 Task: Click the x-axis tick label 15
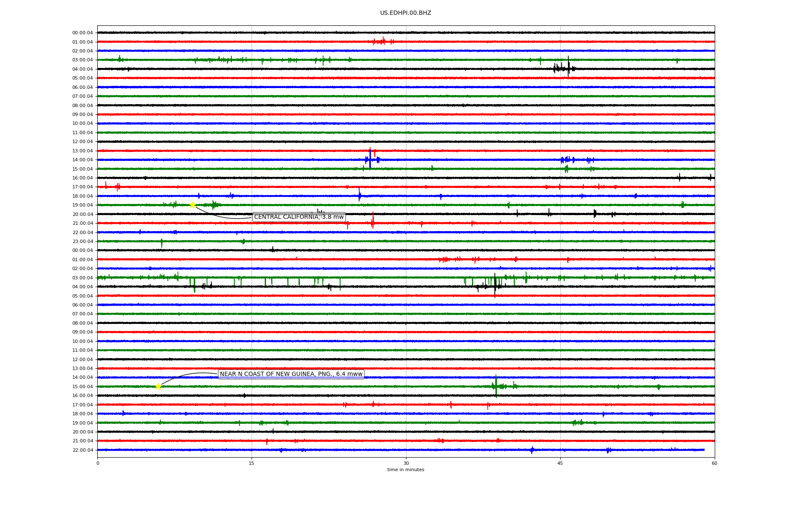(x=252, y=463)
